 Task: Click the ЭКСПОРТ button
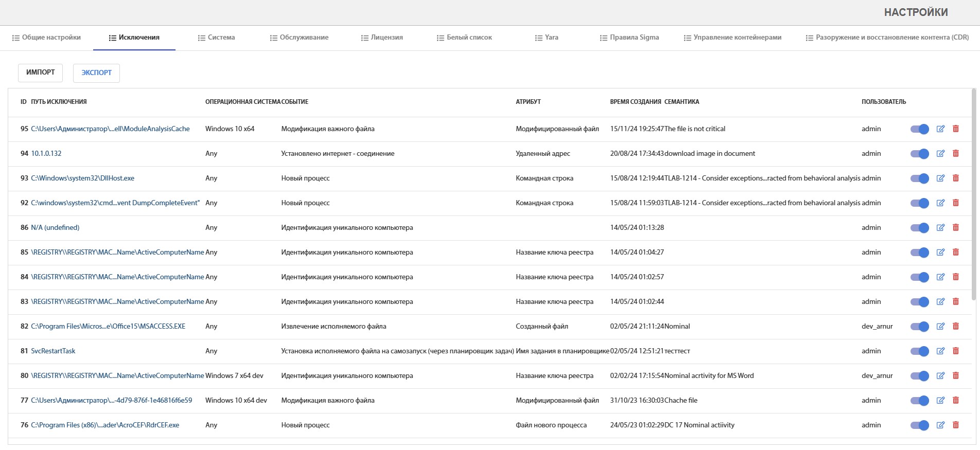(96, 73)
